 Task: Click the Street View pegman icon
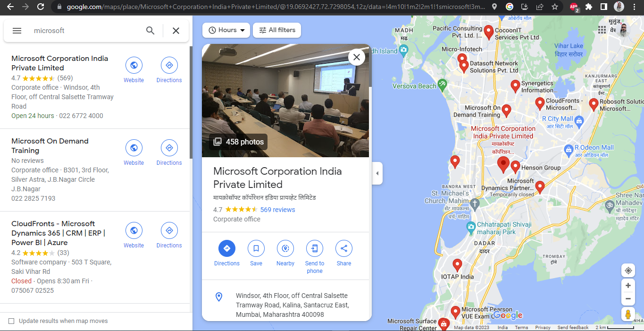pyautogui.click(x=628, y=314)
